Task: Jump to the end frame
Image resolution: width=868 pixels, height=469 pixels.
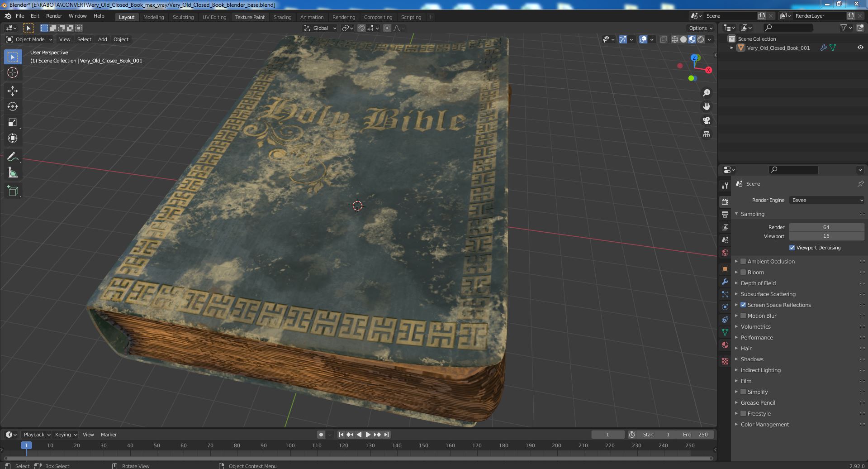Action: click(386, 435)
